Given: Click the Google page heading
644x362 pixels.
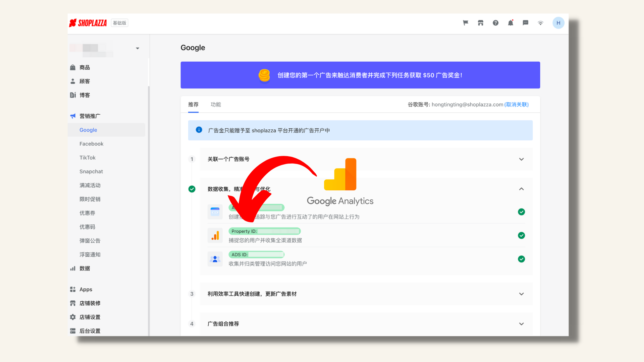Looking at the screenshot, I should coord(193,48).
